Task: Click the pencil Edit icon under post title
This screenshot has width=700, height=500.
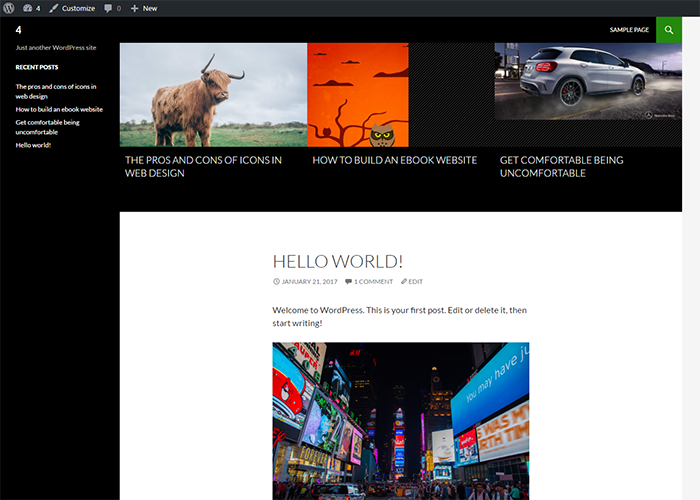Action: click(x=404, y=282)
